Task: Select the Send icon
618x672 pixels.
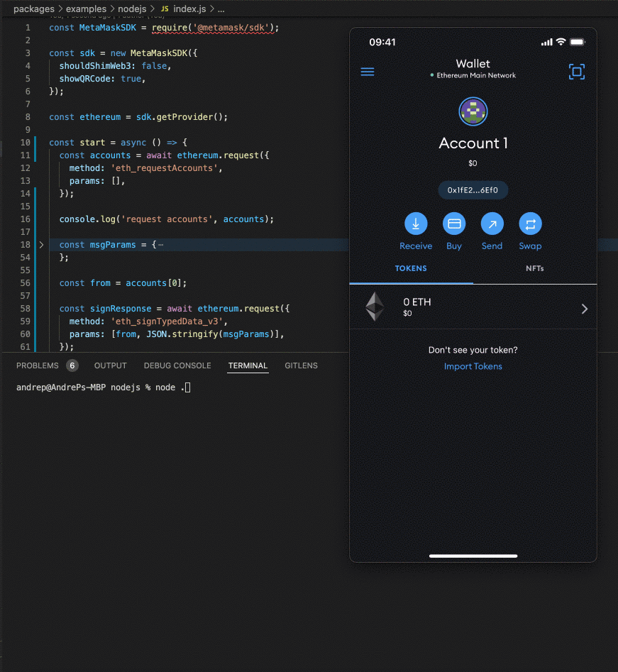Action: (x=492, y=224)
